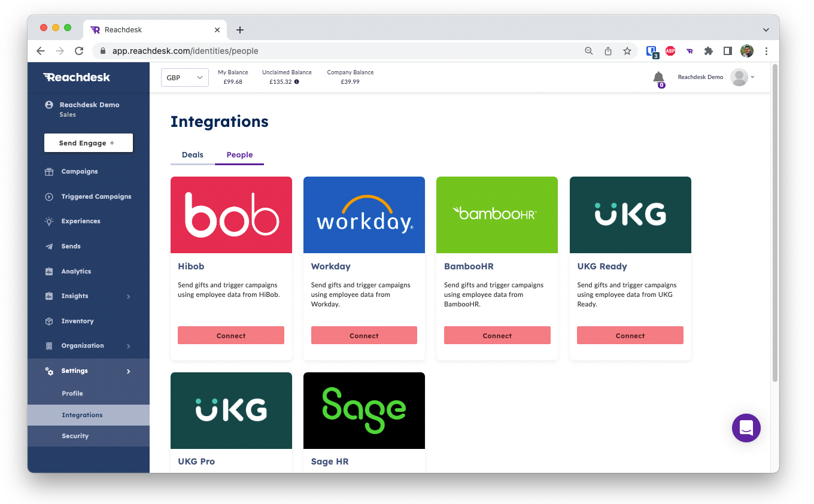
Task: Click the Send Engage + button
Action: tap(89, 143)
